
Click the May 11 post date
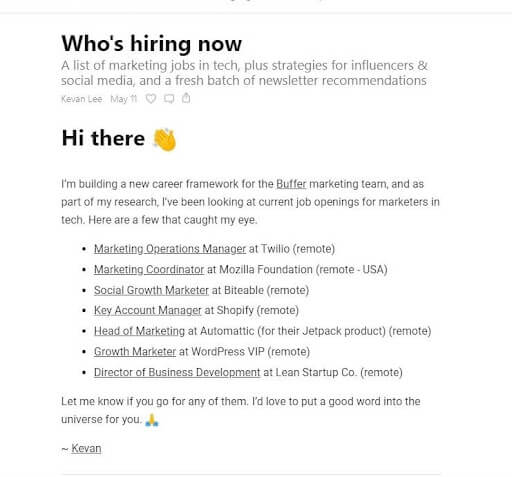(124, 99)
